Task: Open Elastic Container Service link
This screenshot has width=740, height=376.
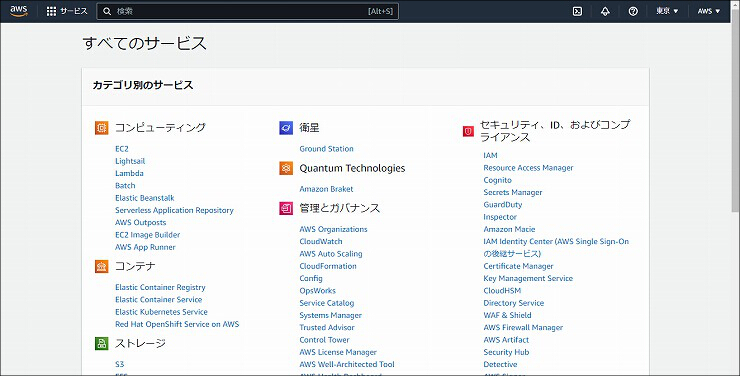Action: [159, 300]
